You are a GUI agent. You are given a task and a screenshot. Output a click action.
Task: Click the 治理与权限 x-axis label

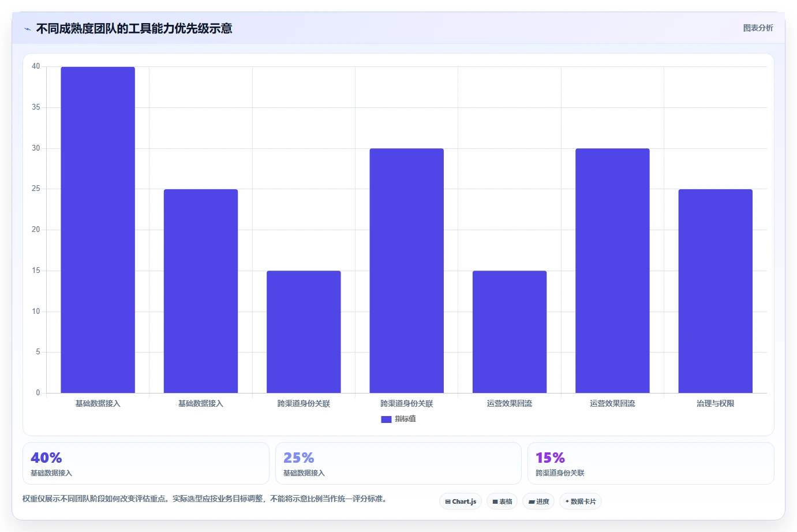[716, 403]
